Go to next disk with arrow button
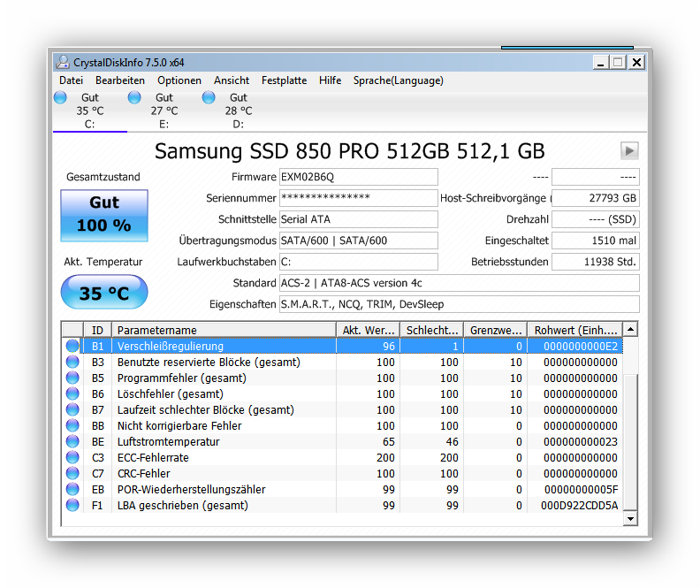 click(629, 151)
